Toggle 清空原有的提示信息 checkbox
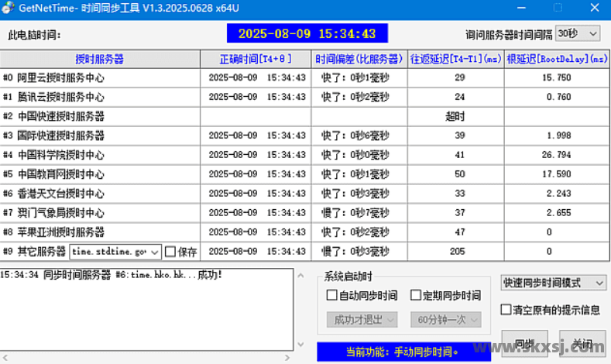The image size is (611, 364). click(506, 310)
